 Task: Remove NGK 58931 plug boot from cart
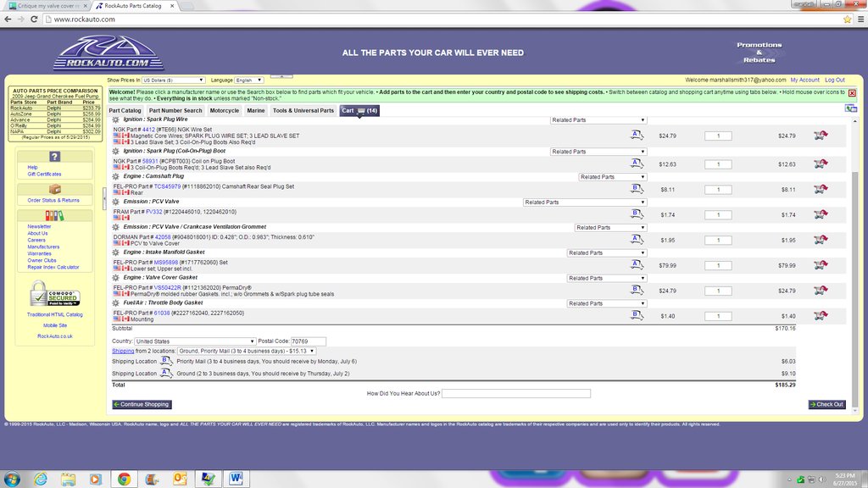pyautogui.click(x=821, y=164)
